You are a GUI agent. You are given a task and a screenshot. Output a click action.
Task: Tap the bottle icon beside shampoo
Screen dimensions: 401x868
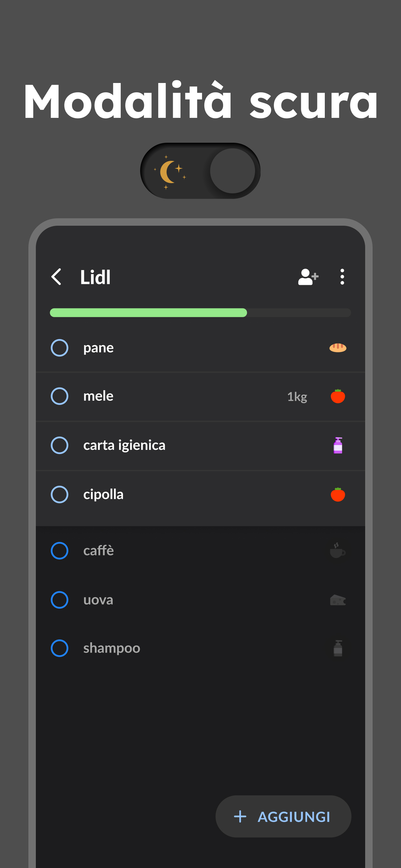[338, 648]
